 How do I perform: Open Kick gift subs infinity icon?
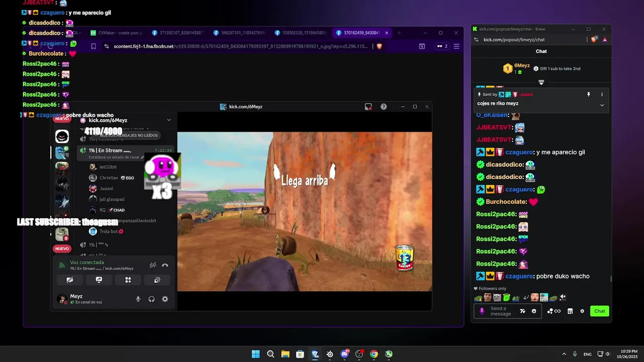pyautogui.click(x=554, y=311)
